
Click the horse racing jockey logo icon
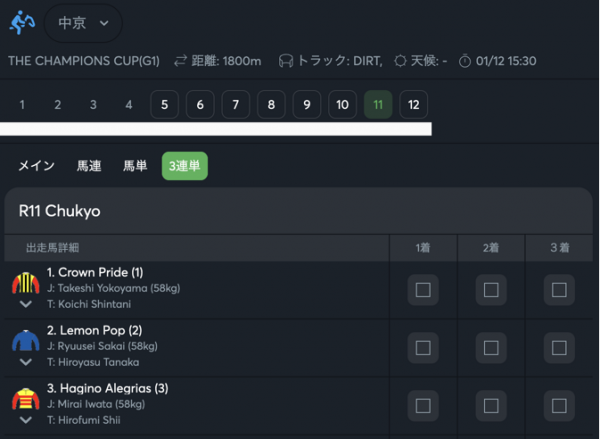pyautogui.click(x=22, y=23)
